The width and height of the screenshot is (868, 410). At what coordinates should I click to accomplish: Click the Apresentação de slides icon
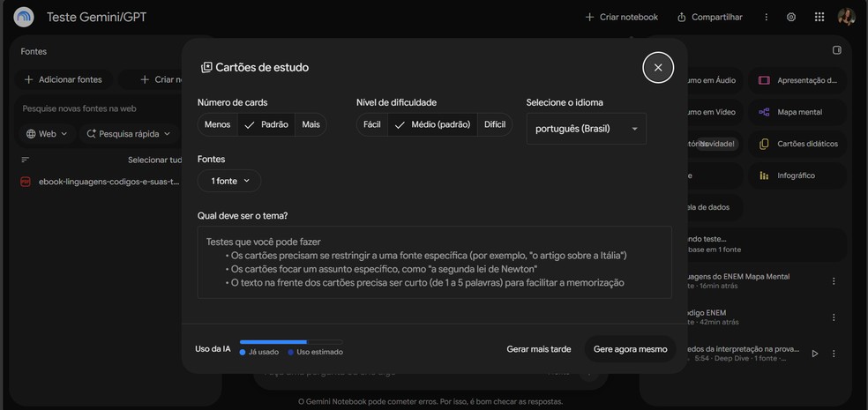pos(764,80)
